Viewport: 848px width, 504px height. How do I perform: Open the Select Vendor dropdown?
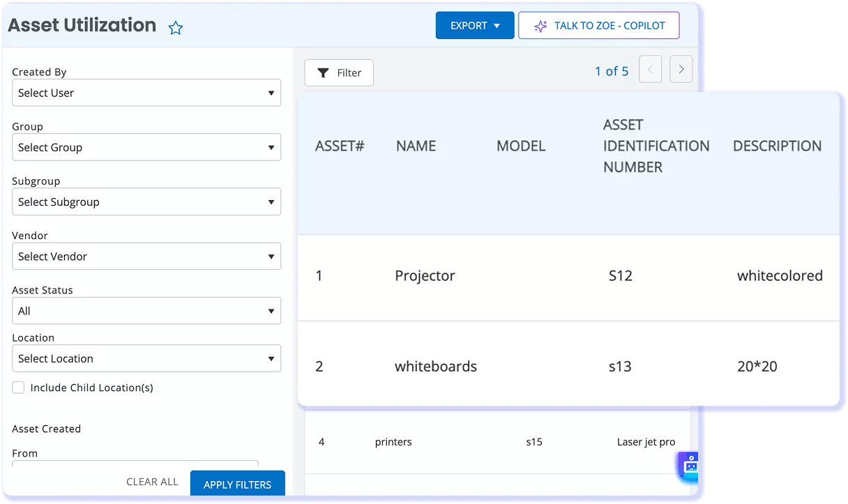point(146,256)
